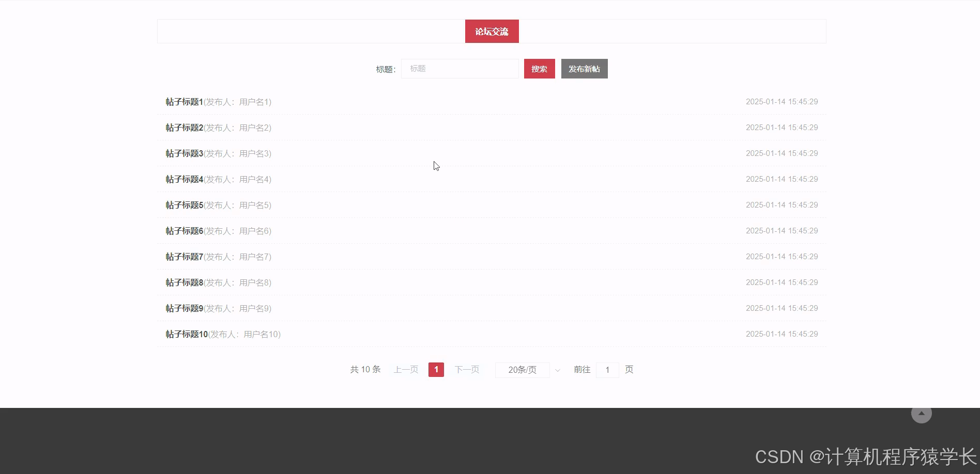Open the post 帖子标题1
This screenshot has width=980, height=474.
[184, 102]
